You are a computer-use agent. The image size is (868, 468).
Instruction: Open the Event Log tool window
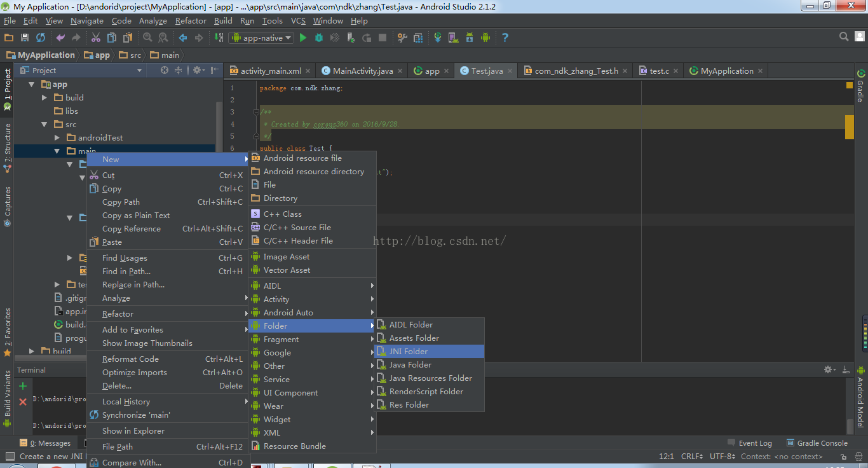click(754, 443)
